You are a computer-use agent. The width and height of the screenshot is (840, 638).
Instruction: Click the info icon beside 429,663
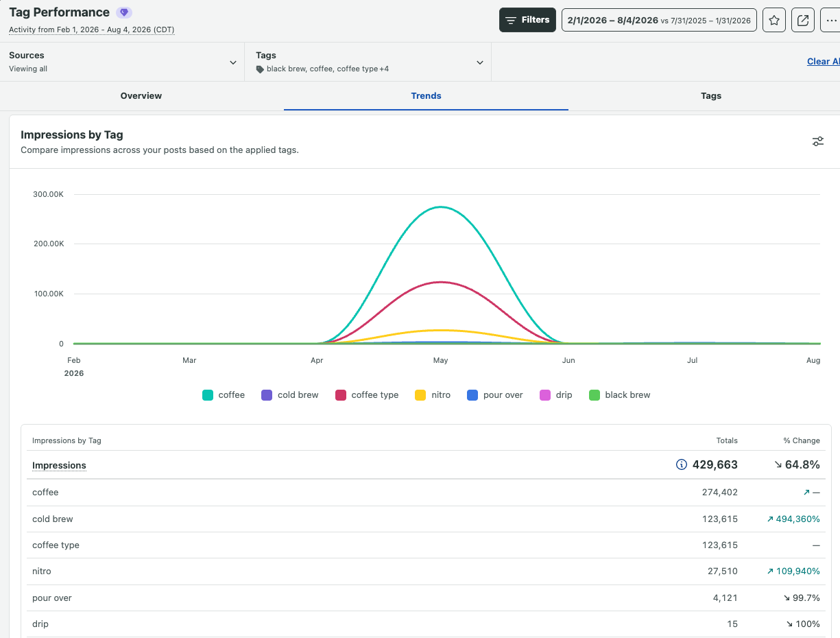(x=682, y=464)
